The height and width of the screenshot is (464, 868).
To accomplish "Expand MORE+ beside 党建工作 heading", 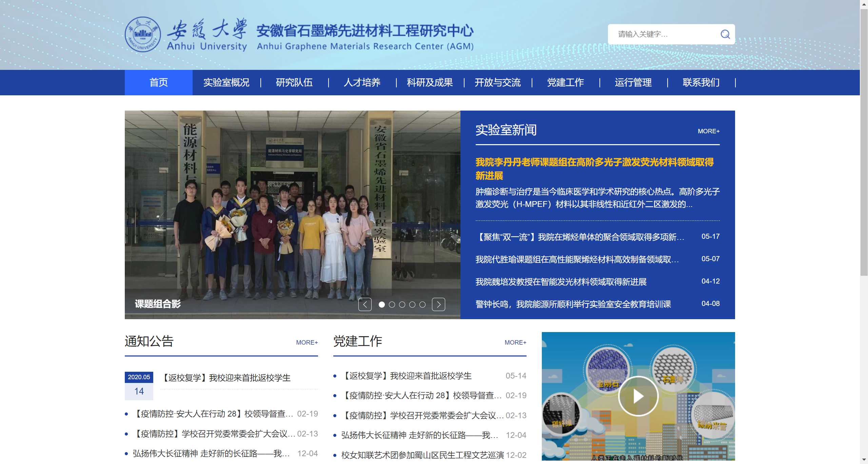I will pyautogui.click(x=515, y=343).
